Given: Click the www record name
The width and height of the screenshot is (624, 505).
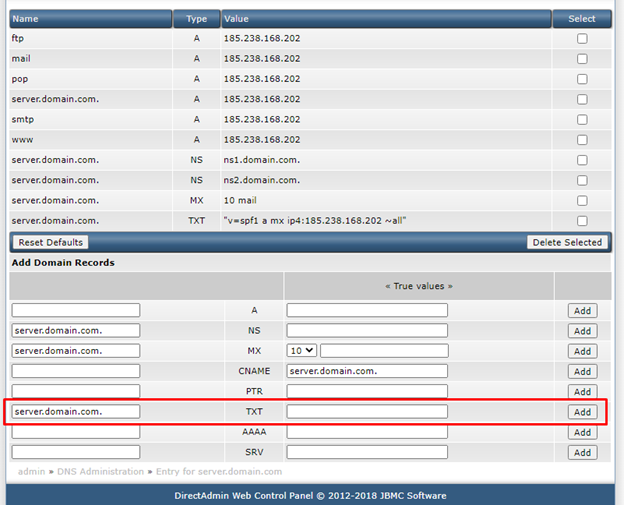Looking at the screenshot, I should (x=22, y=140).
